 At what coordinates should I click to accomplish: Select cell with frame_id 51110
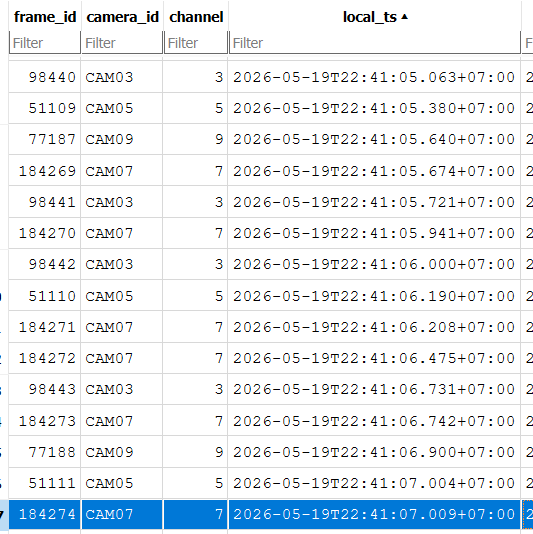point(45,296)
